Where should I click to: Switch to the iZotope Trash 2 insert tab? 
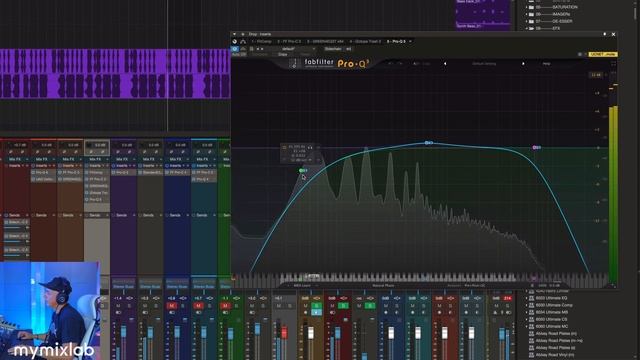365,41
